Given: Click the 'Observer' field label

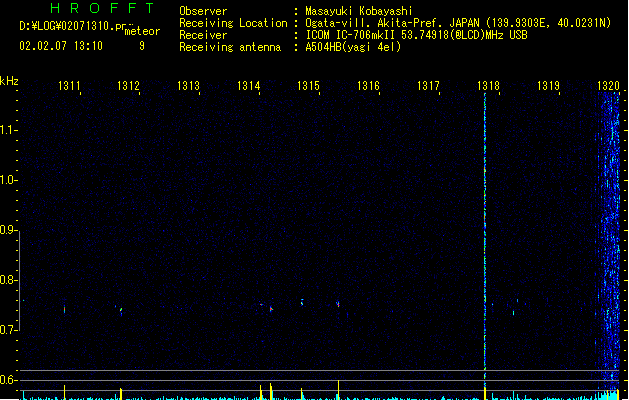Looking at the screenshot, I should coord(203,11).
